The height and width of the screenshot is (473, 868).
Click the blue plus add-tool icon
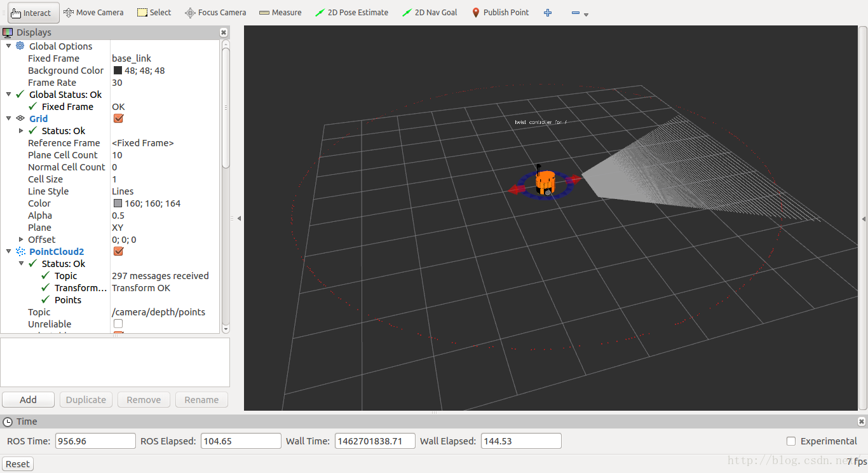point(548,13)
